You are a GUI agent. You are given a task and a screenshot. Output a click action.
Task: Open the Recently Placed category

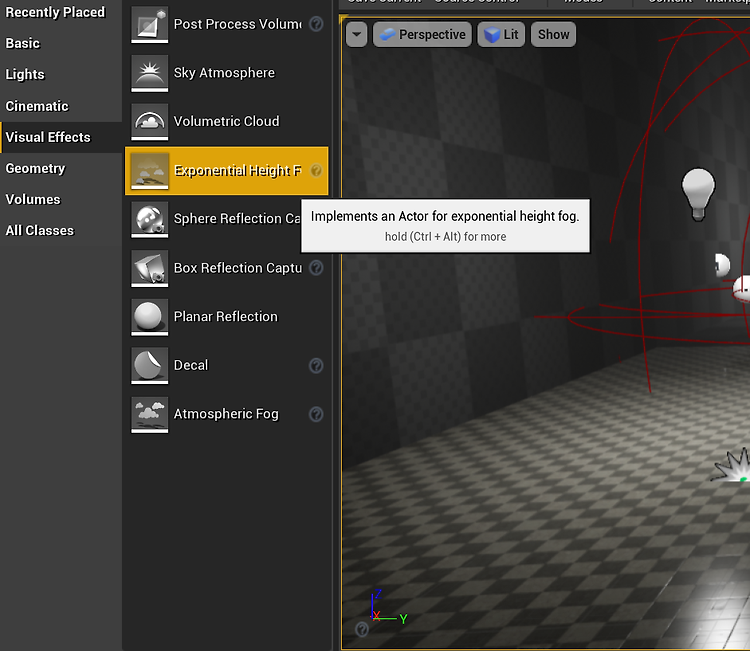[55, 12]
